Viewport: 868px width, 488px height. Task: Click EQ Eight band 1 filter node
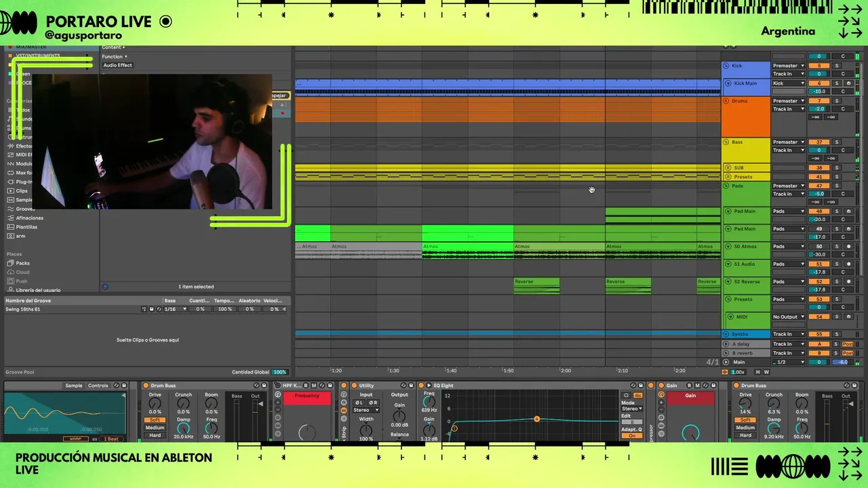[x=454, y=428]
